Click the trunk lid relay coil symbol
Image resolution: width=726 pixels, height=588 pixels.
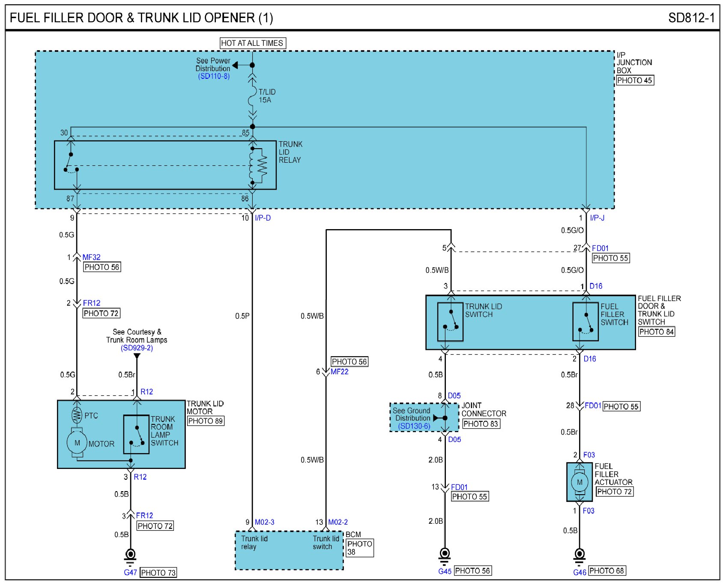pos(258,166)
